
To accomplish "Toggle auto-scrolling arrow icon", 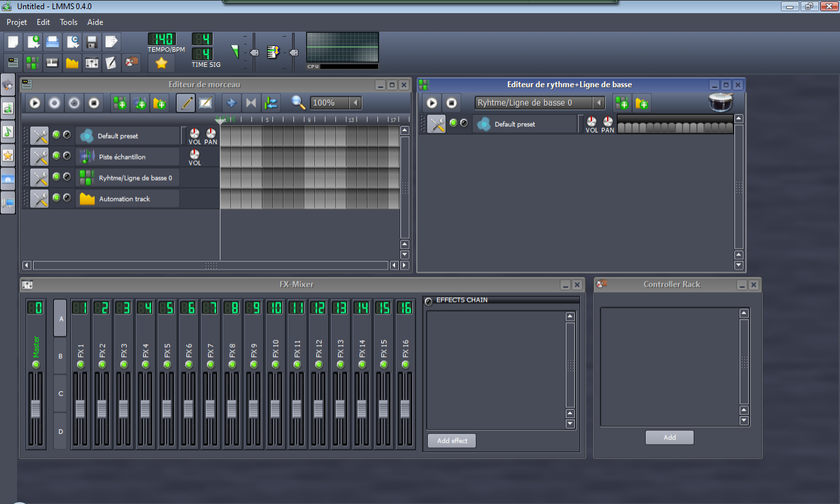I will [x=231, y=102].
